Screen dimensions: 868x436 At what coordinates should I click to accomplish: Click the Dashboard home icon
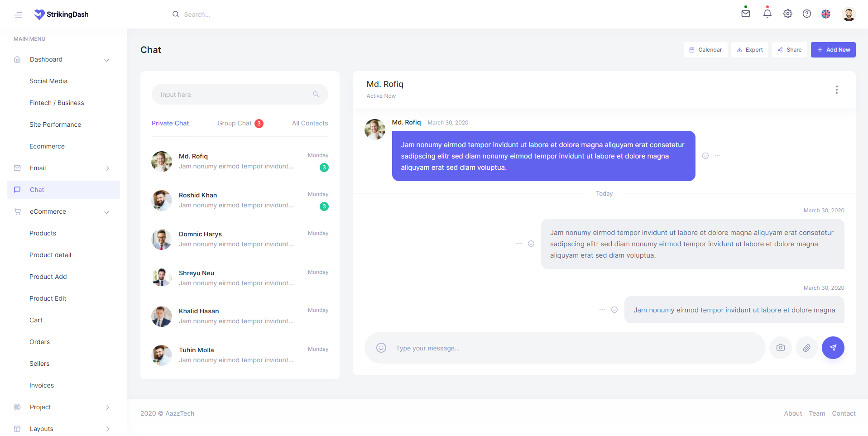tap(17, 59)
